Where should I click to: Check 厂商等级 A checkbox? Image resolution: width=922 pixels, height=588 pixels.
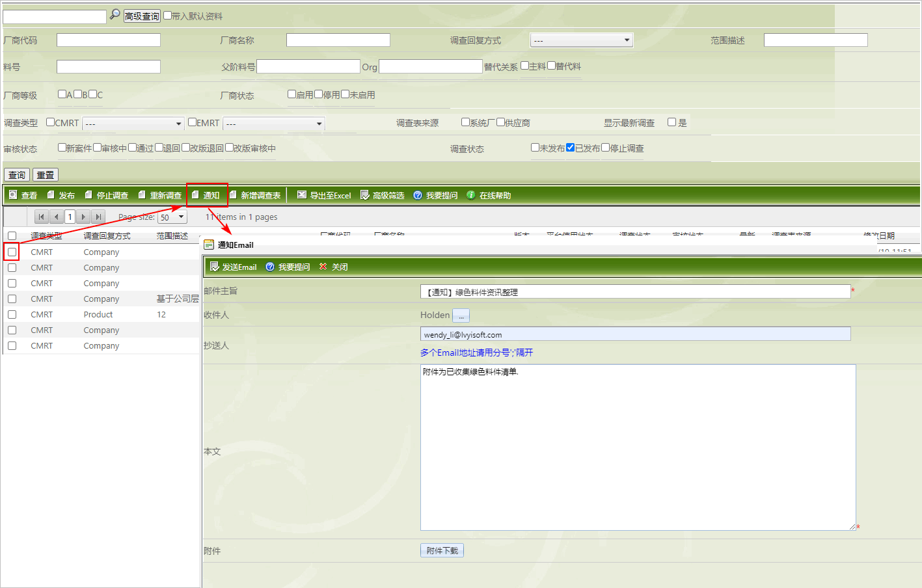tap(62, 94)
